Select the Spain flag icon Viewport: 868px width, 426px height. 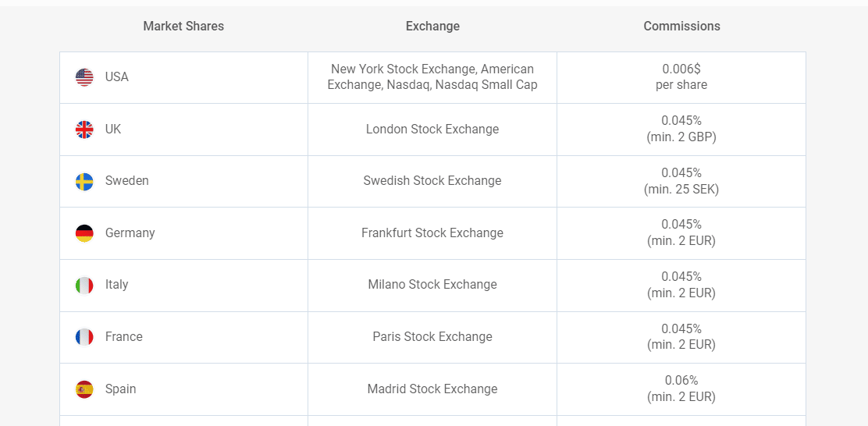84,389
